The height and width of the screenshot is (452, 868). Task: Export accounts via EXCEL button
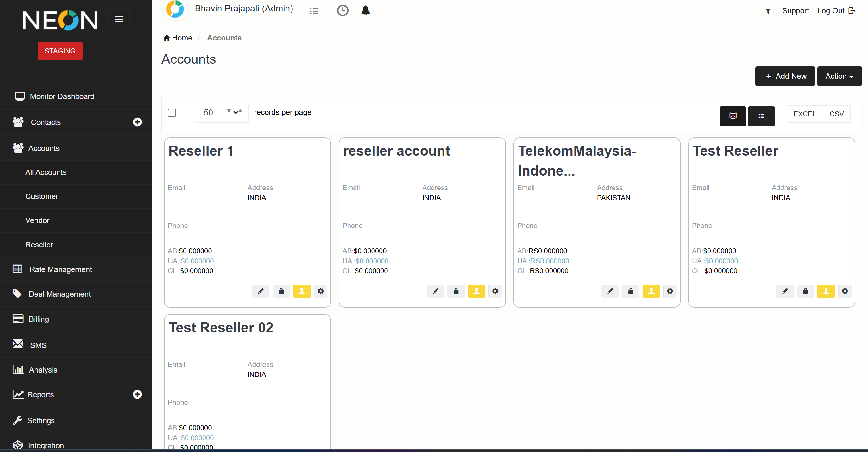coord(804,114)
